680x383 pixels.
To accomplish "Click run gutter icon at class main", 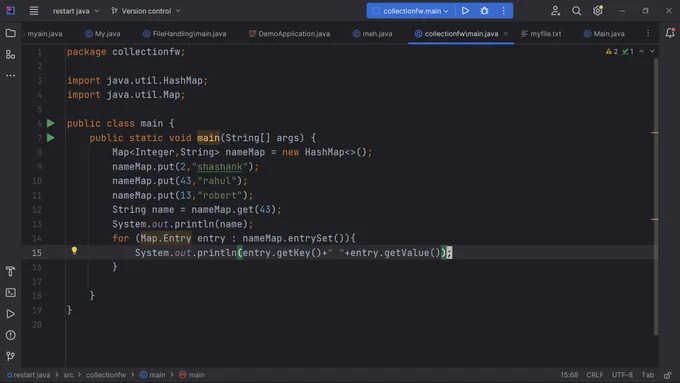I will (x=51, y=124).
